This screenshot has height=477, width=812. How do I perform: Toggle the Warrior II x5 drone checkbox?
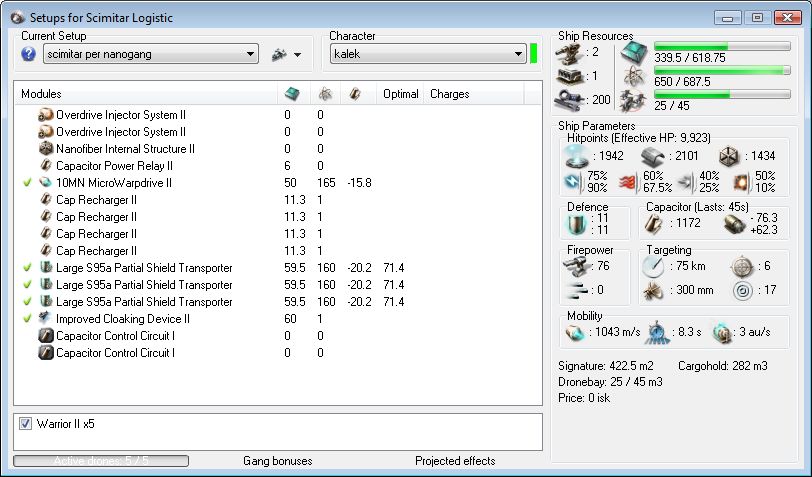pos(25,424)
